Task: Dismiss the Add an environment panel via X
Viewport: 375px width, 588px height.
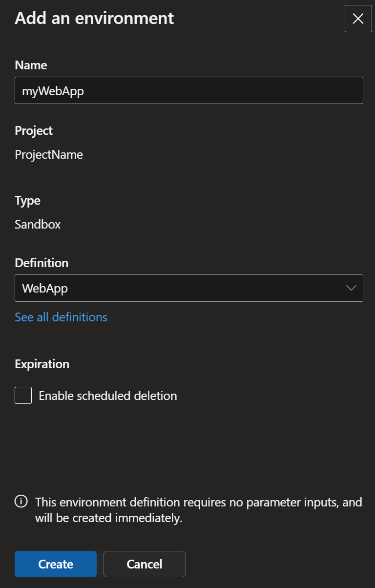Action: tap(358, 19)
